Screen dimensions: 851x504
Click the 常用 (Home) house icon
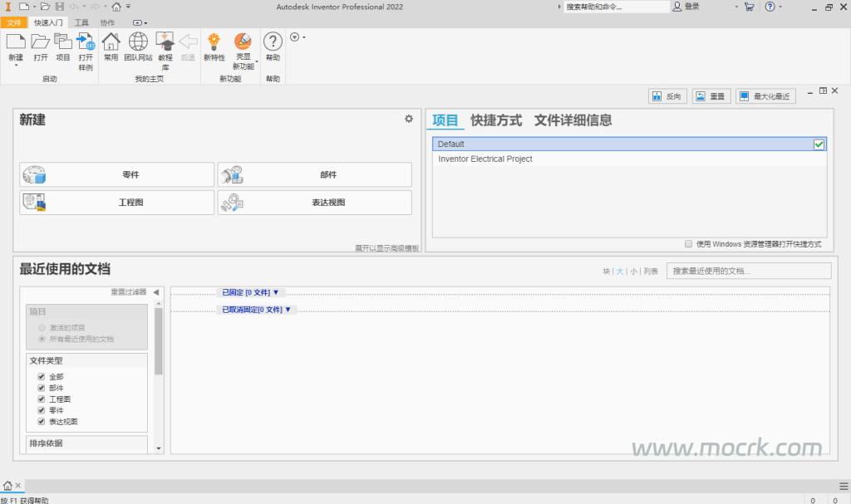[111, 42]
